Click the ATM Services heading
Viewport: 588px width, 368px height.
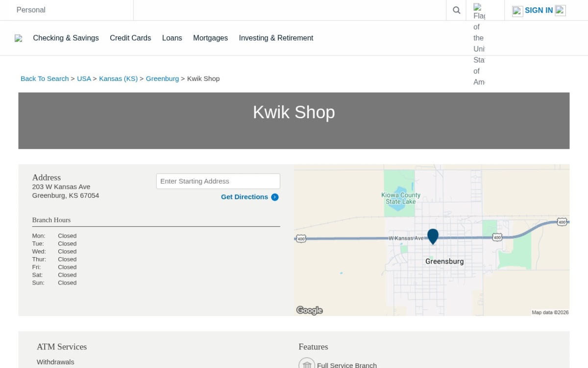coord(62,347)
